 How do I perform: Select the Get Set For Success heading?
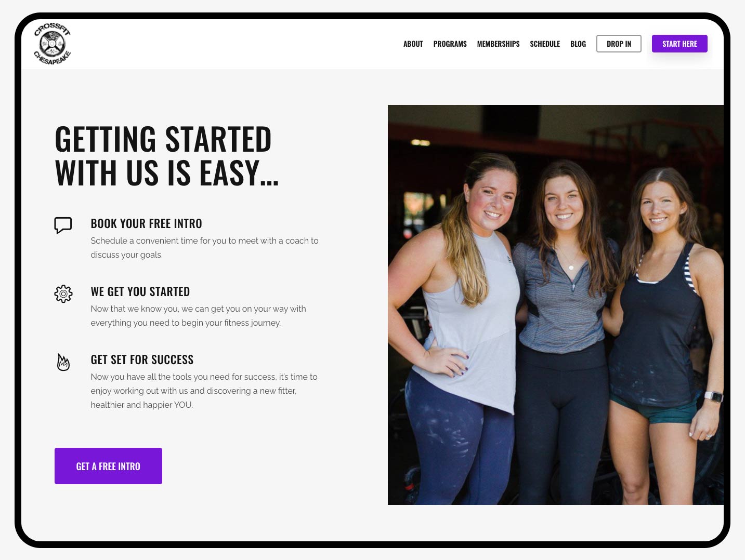tap(142, 359)
